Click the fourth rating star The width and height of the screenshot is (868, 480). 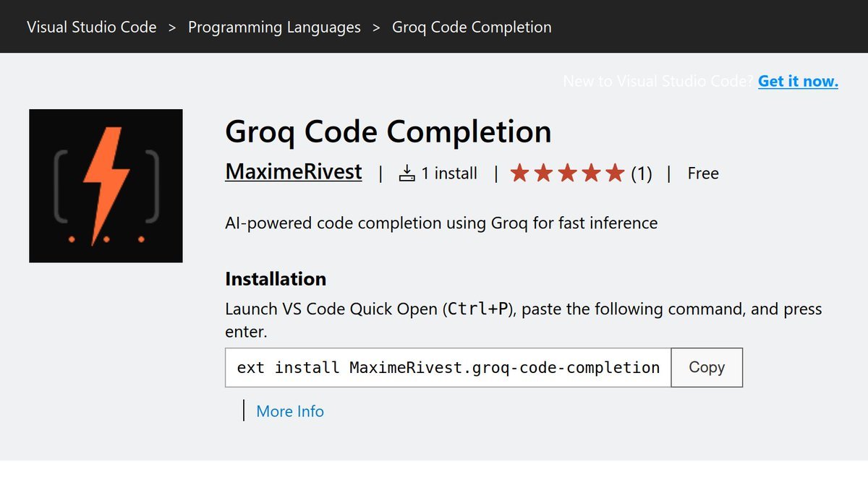(591, 173)
